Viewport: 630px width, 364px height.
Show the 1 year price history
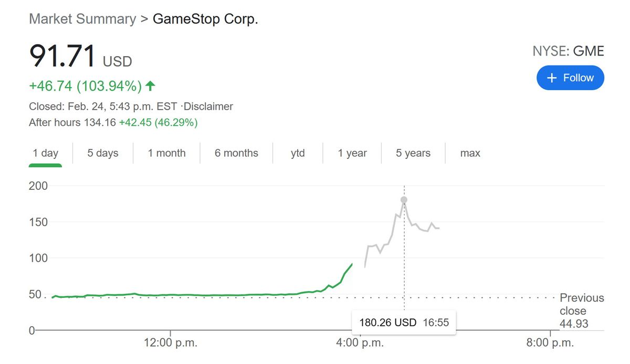click(x=352, y=153)
